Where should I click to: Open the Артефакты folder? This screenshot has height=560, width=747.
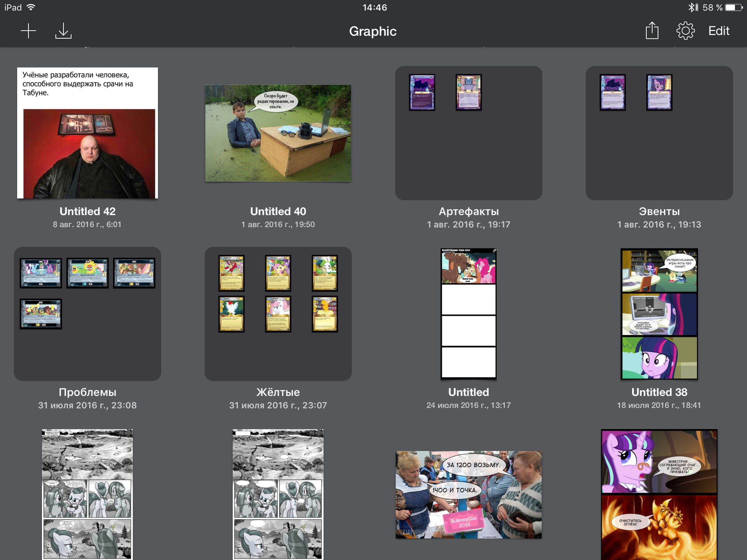point(469,133)
